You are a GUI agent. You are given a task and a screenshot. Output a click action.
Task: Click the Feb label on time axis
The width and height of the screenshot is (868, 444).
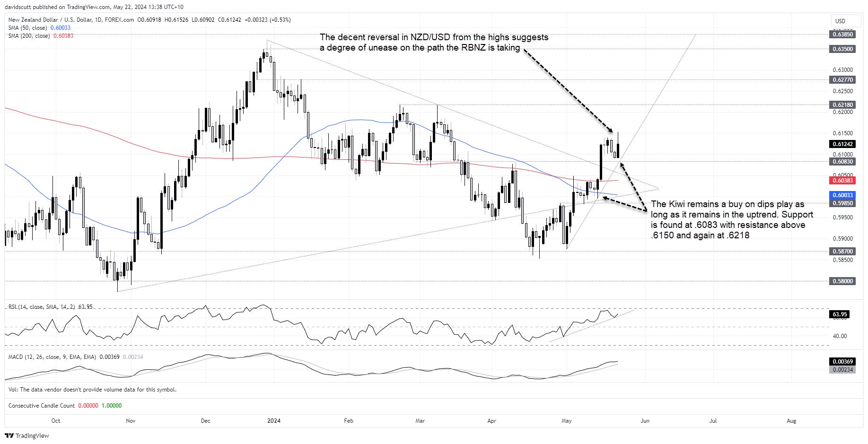349,421
